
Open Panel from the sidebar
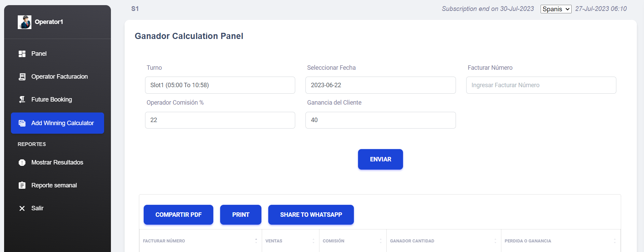(x=57, y=54)
